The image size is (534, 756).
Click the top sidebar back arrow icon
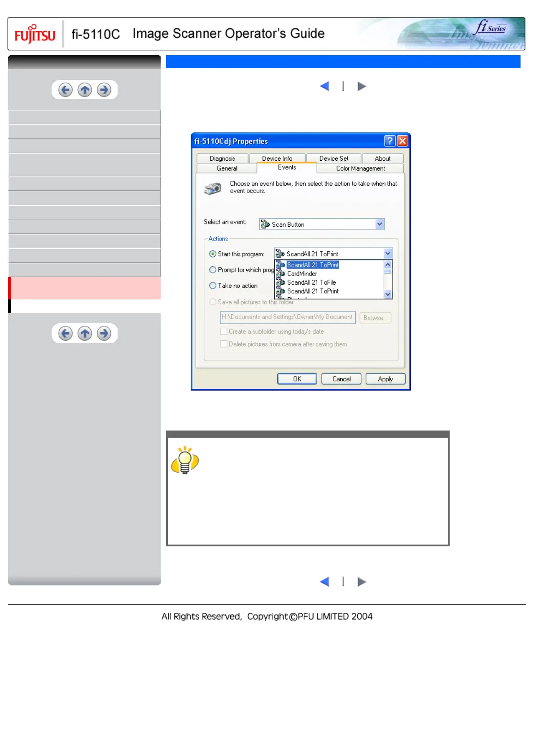coord(66,90)
